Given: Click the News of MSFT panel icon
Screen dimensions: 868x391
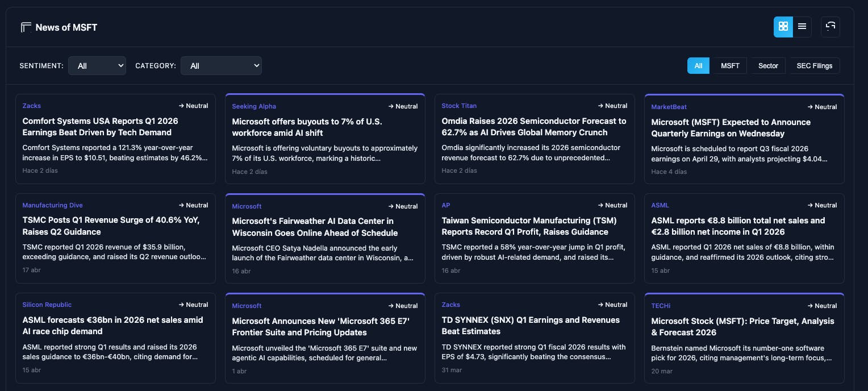Looking at the screenshot, I should pyautogui.click(x=26, y=27).
